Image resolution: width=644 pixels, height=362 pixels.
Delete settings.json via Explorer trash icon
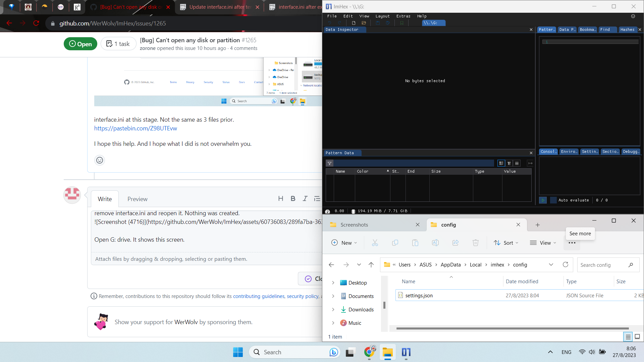coord(476,243)
